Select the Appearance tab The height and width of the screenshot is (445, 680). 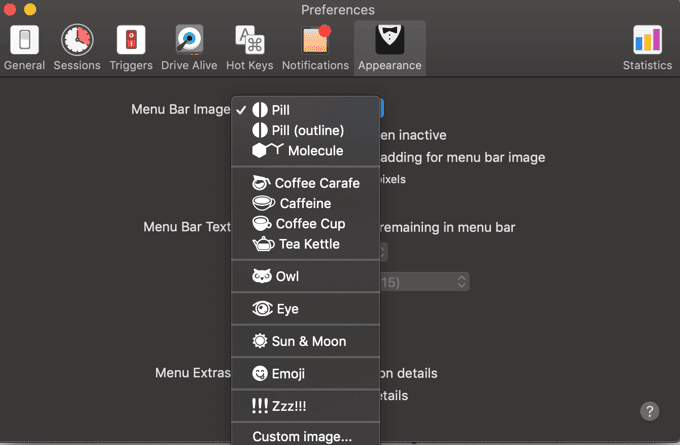(x=389, y=48)
